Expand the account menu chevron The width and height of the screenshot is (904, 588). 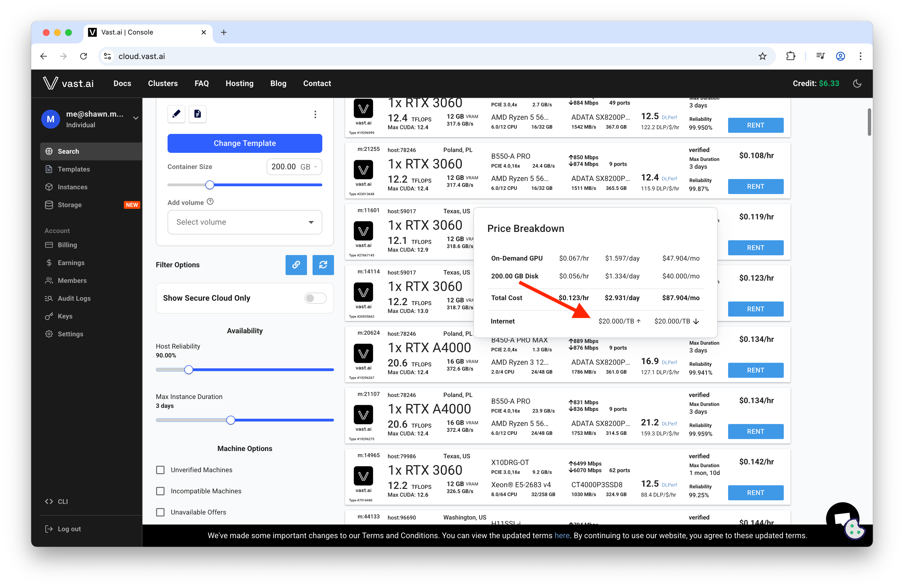pos(136,119)
